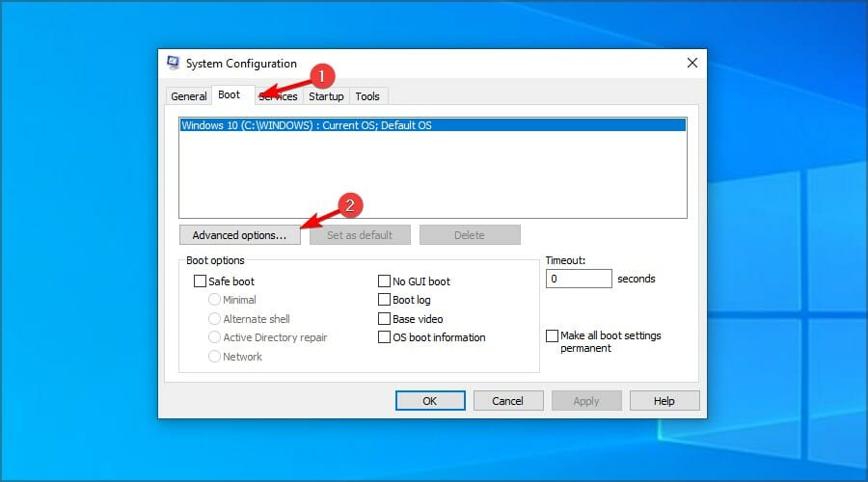Enable the Safe boot checkbox
The image size is (868, 482).
point(200,281)
